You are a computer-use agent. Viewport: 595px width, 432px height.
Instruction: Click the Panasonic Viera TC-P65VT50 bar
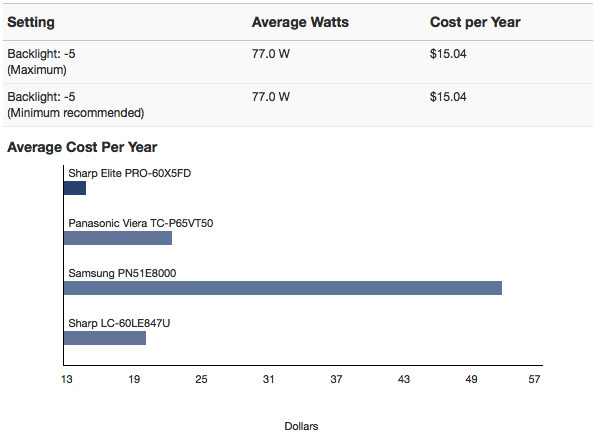(118, 238)
